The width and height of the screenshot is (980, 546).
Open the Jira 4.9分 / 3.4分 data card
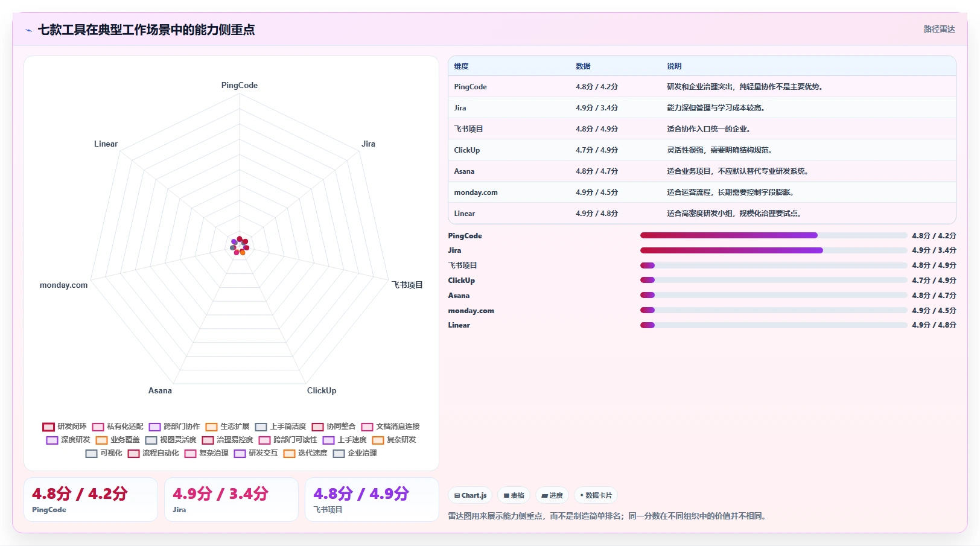231,500
